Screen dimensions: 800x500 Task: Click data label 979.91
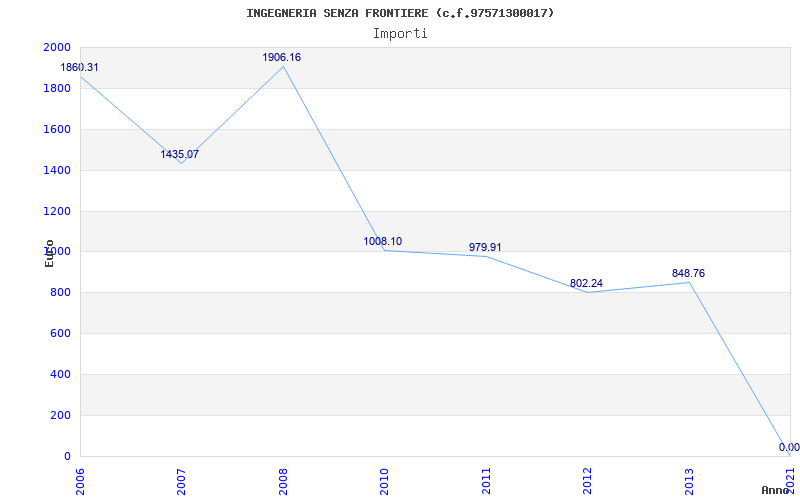(x=485, y=247)
